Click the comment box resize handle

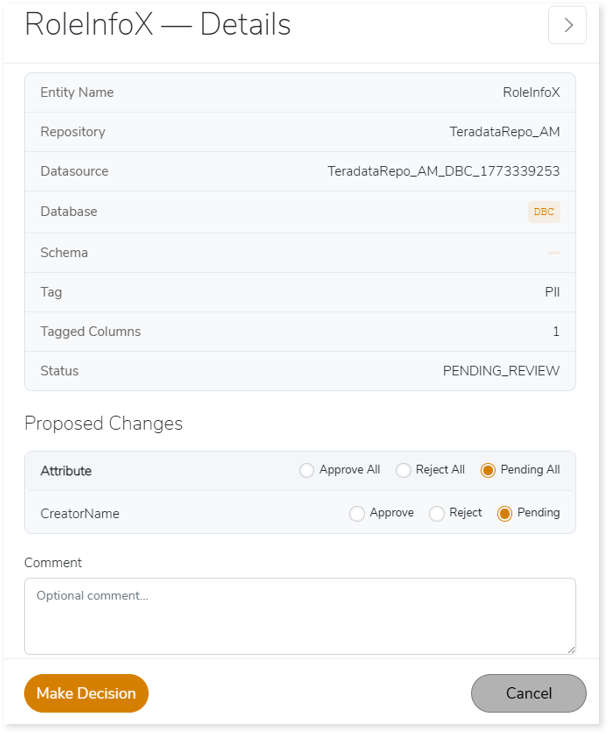(x=571, y=650)
